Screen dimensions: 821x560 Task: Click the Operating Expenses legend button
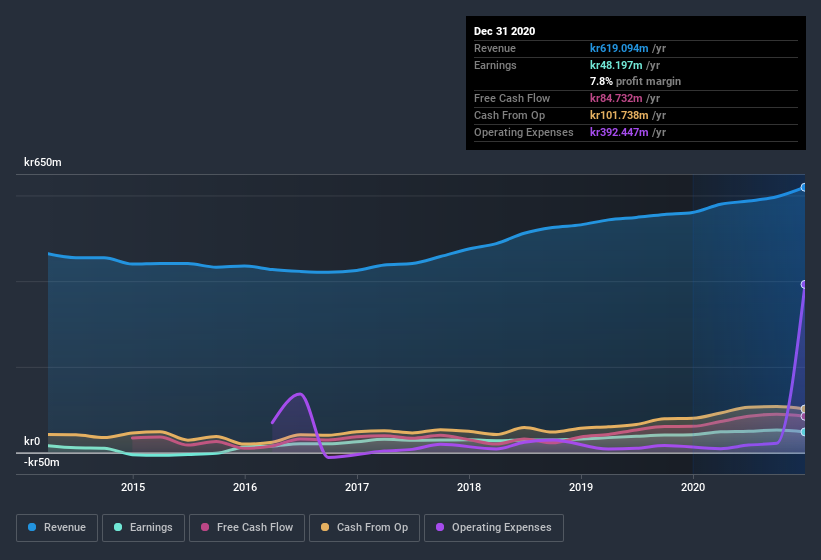coord(494,527)
